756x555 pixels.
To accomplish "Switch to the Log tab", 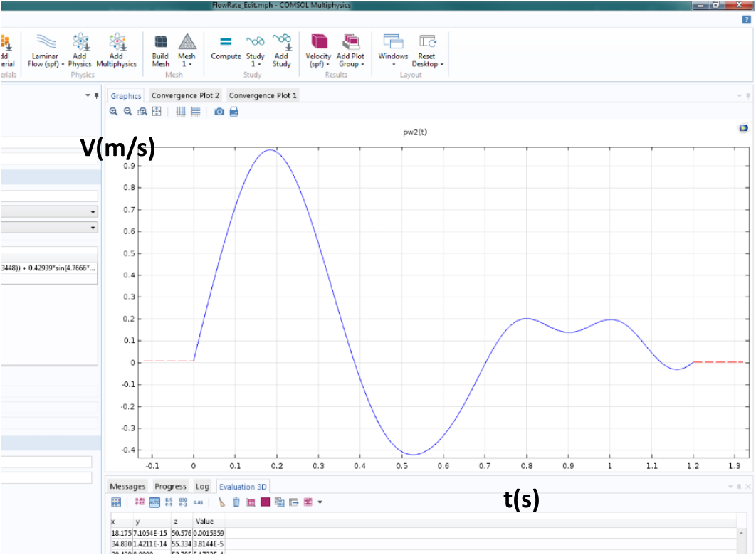I will [202, 487].
